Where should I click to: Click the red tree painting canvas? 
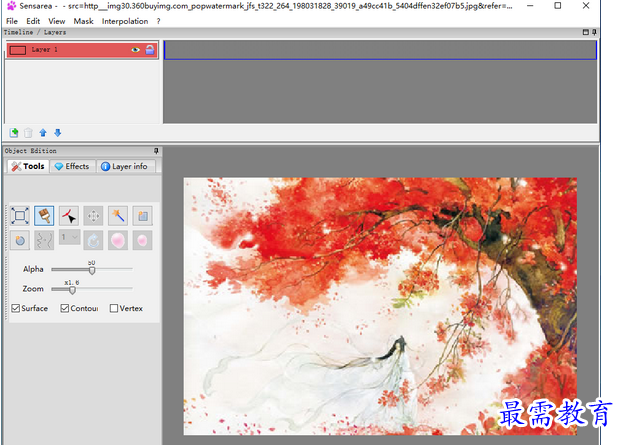(380, 306)
